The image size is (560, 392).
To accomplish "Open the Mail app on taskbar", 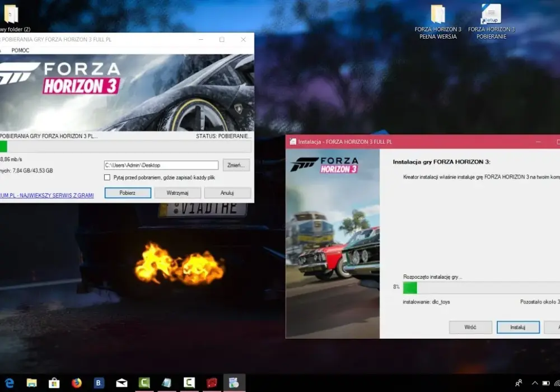I will 122,383.
